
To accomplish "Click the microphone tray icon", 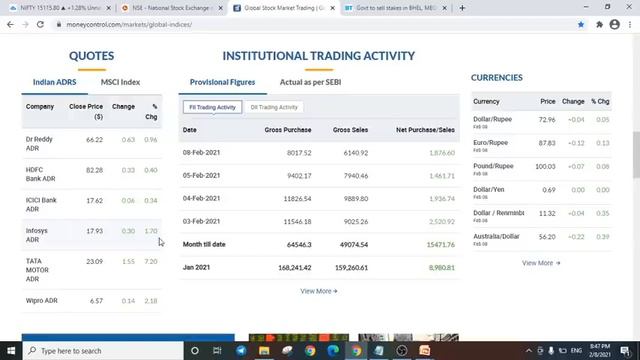I will click(551, 351).
